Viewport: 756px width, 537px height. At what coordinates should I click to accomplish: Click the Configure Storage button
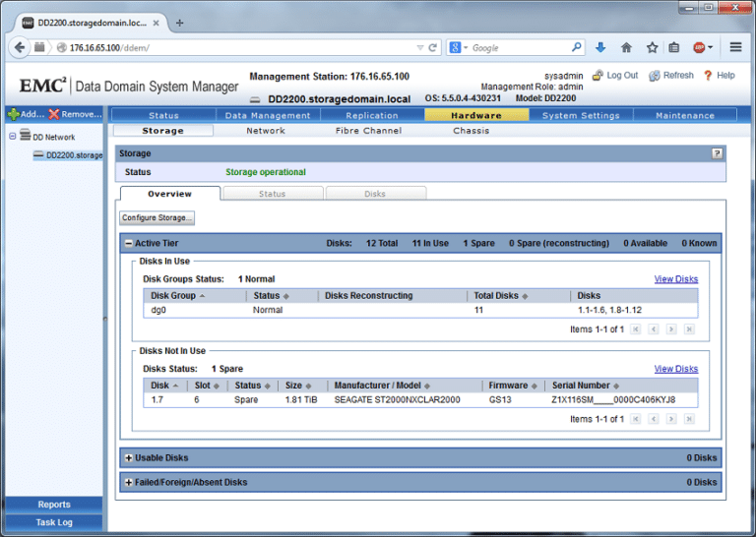pos(157,217)
